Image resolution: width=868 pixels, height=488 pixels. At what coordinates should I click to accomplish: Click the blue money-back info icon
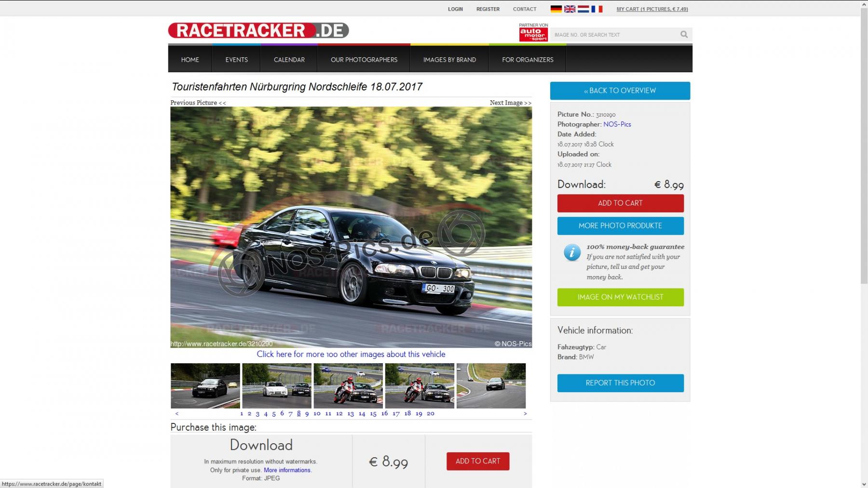[x=572, y=252]
